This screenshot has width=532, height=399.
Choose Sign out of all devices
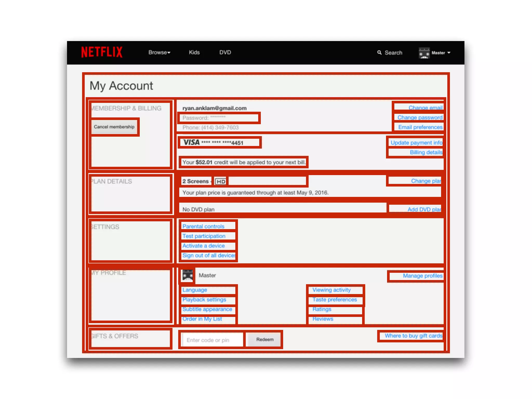pyautogui.click(x=209, y=255)
